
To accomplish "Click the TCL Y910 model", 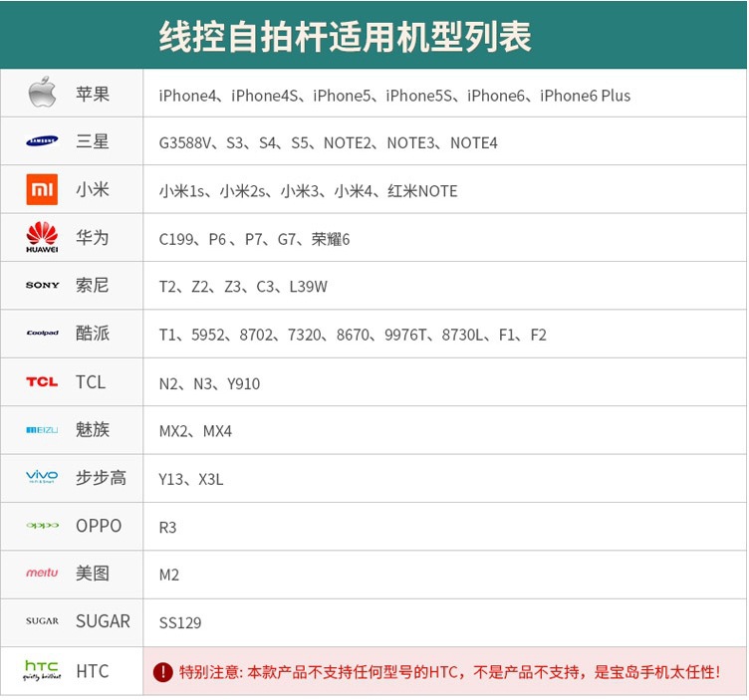I will pos(244,383).
